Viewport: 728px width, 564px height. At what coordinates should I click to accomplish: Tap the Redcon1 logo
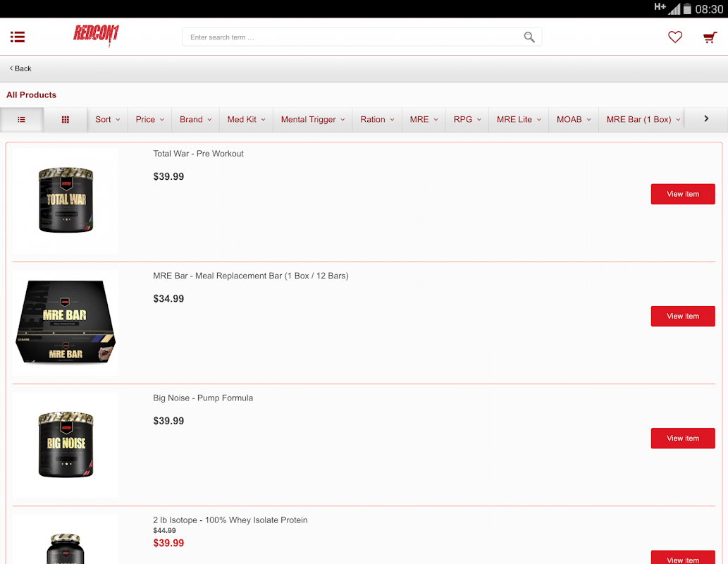[96, 35]
